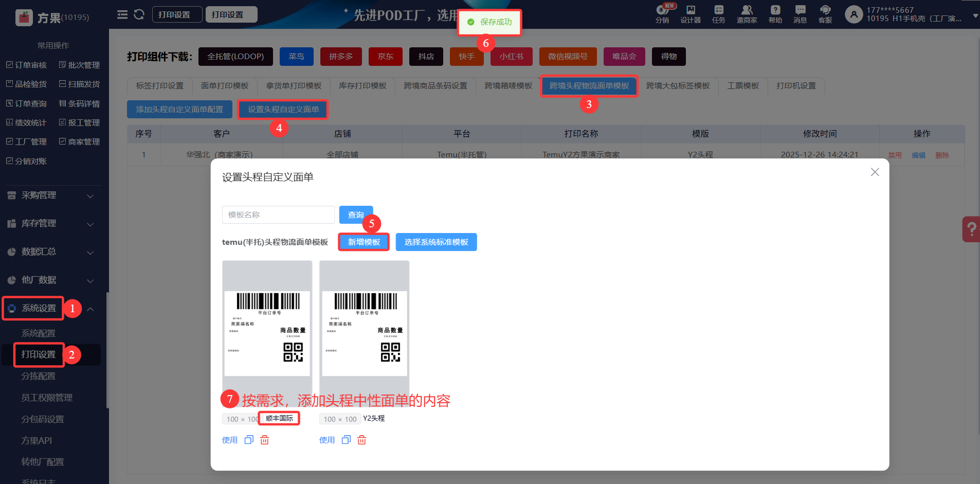Open the 帮助 help icon
This screenshot has height=484, width=980.
click(775, 14)
